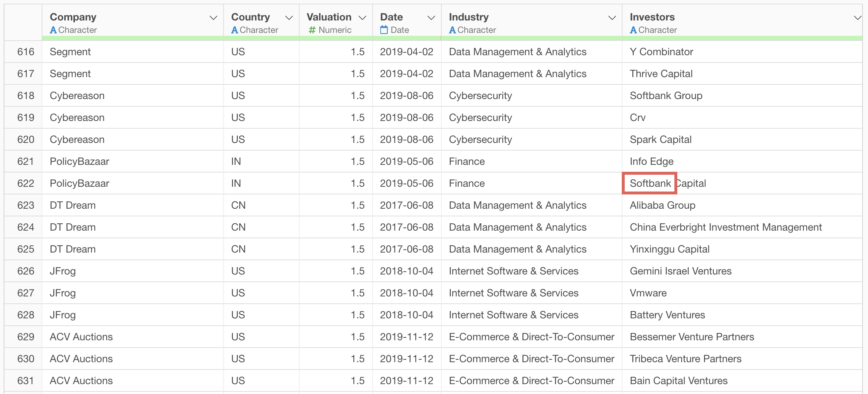Click ACV Auctions company cell in row 629
868x394 pixels.
coord(133,337)
